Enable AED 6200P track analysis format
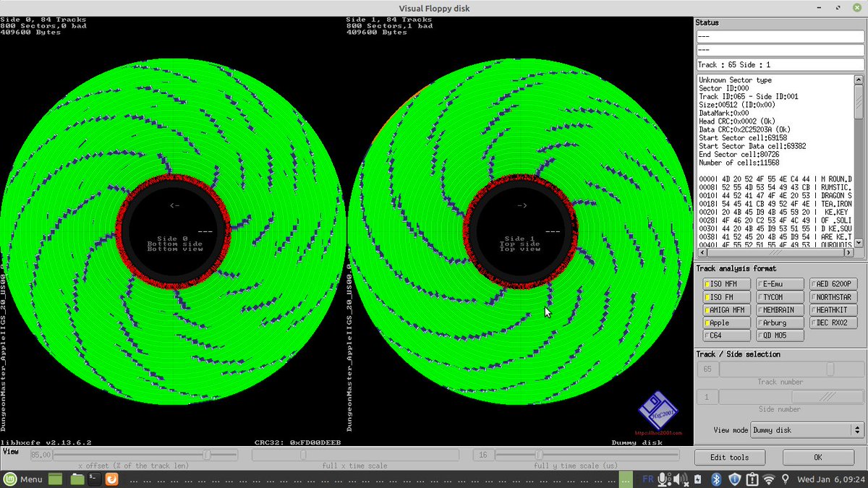 pyautogui.click(x=833, y=284)
